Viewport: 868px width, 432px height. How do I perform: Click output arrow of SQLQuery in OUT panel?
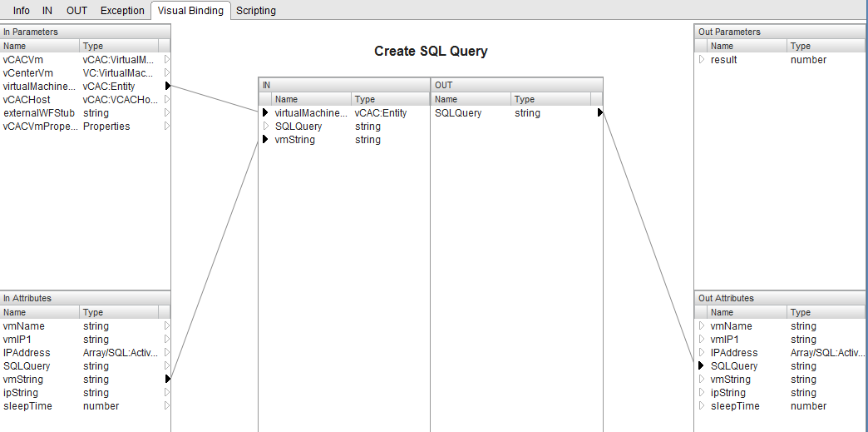(x=599, y=113)
